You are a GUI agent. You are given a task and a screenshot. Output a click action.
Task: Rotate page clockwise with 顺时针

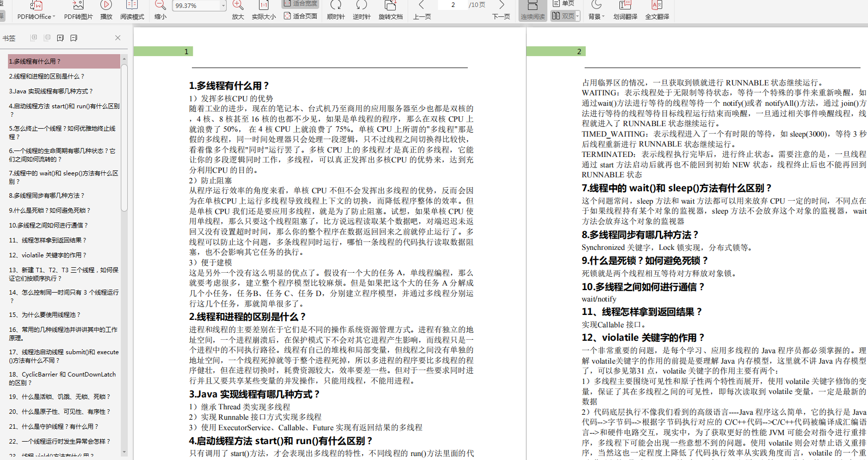[336, 10]
